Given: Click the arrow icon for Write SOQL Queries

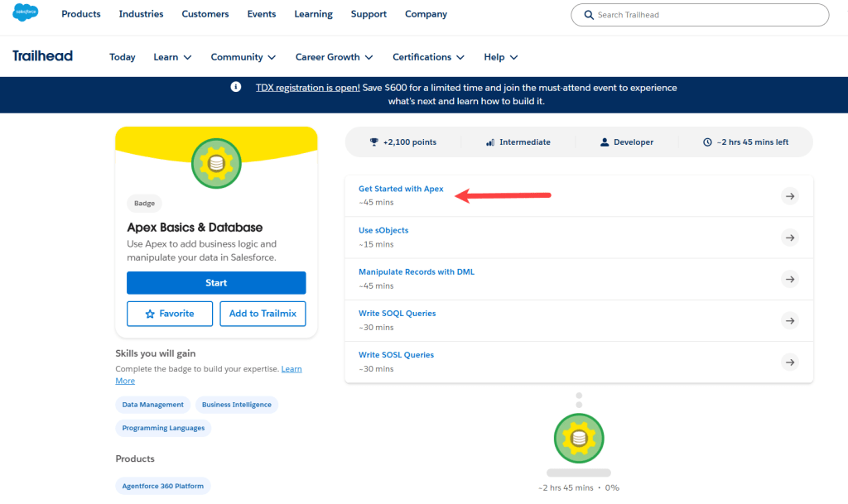Looking at the screenshot, I should coord(790,320).
